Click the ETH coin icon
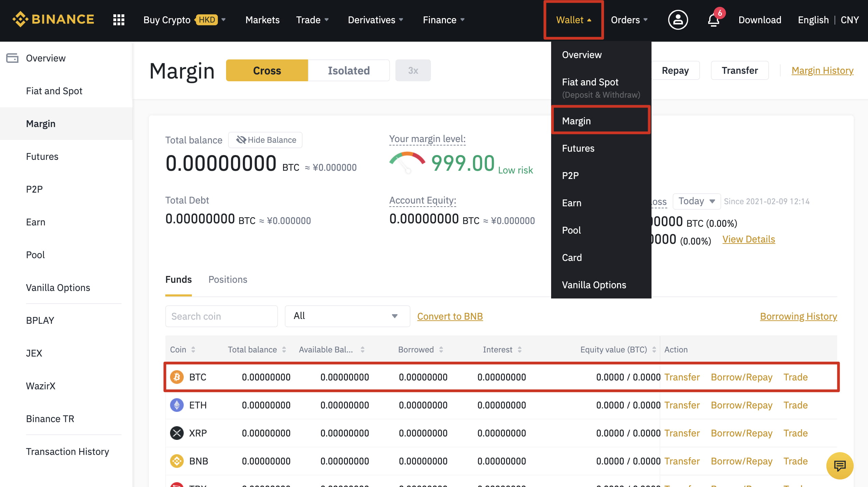This screenshot has width=868, height=487. pyautogui.click(x=177, y=405)
